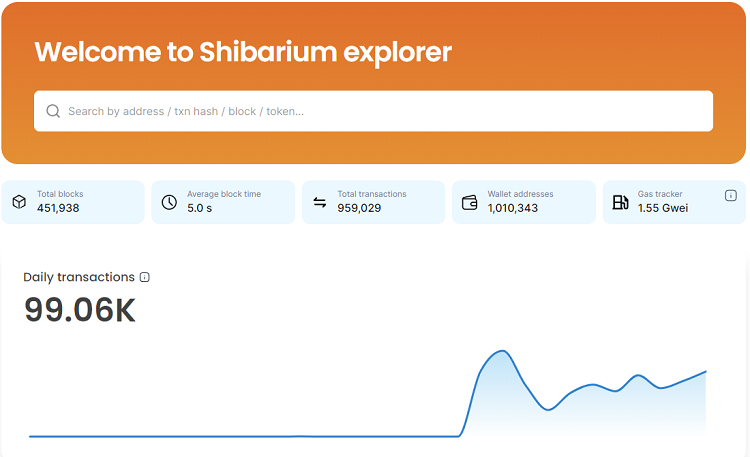Click the Total transactions arrows icon

(x=320, y=202)
